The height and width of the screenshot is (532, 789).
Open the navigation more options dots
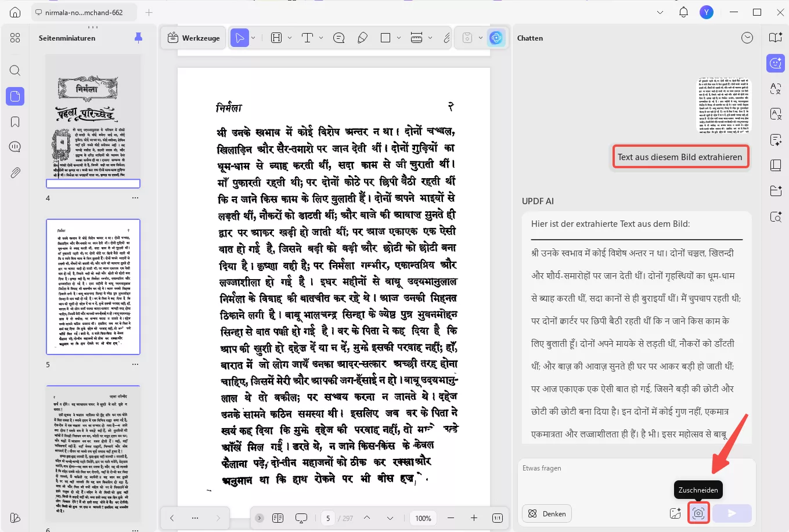(x=195, y=518)
